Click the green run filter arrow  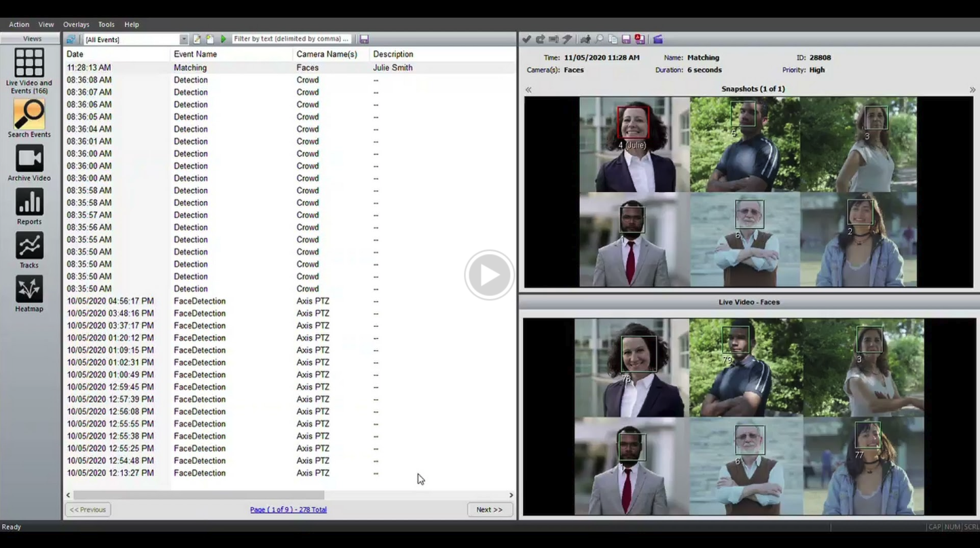point(223,39)
